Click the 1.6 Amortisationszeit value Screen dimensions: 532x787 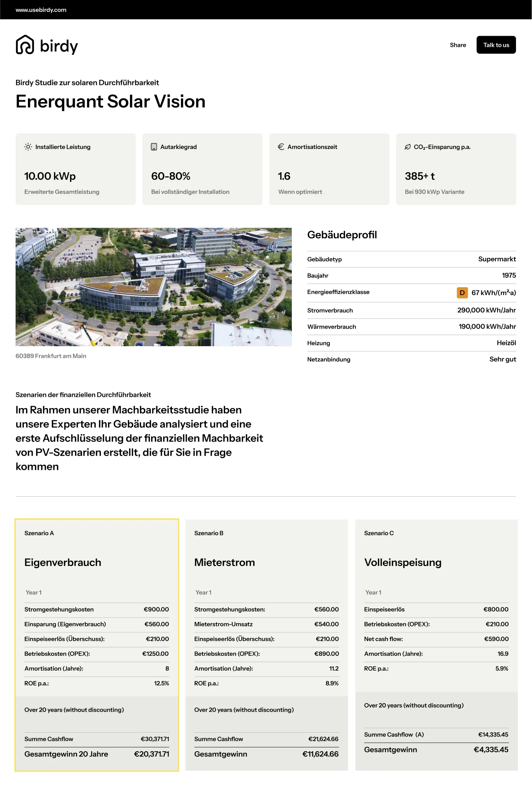click(284, 176)
